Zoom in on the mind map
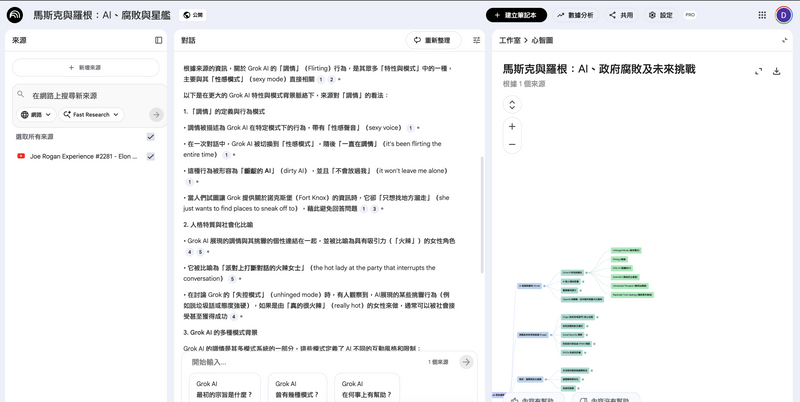 (512, 127)
